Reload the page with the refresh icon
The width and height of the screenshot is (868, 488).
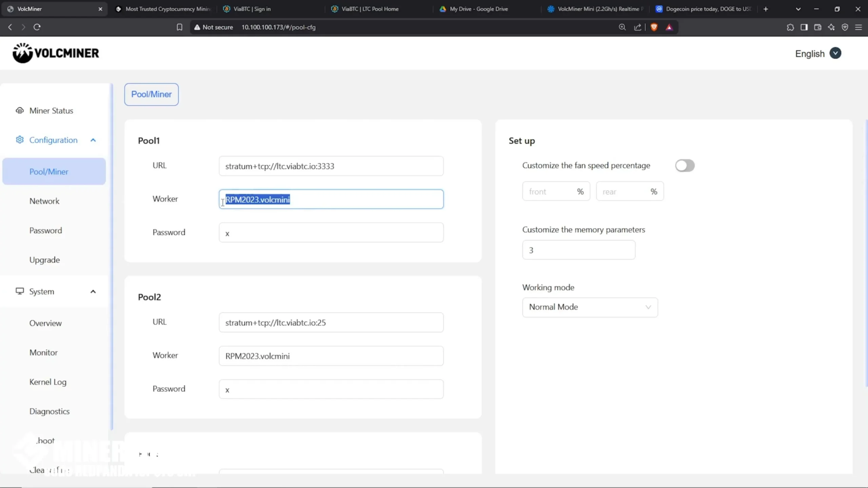point(37,27)
